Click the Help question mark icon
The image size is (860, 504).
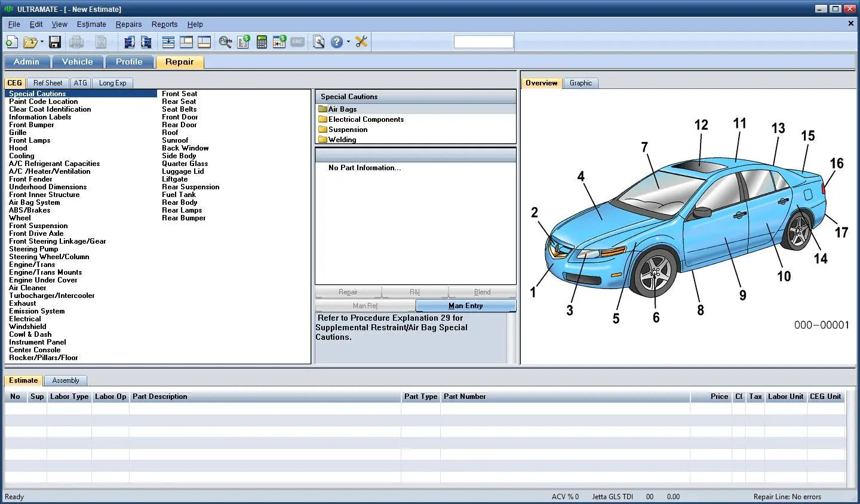336,41
